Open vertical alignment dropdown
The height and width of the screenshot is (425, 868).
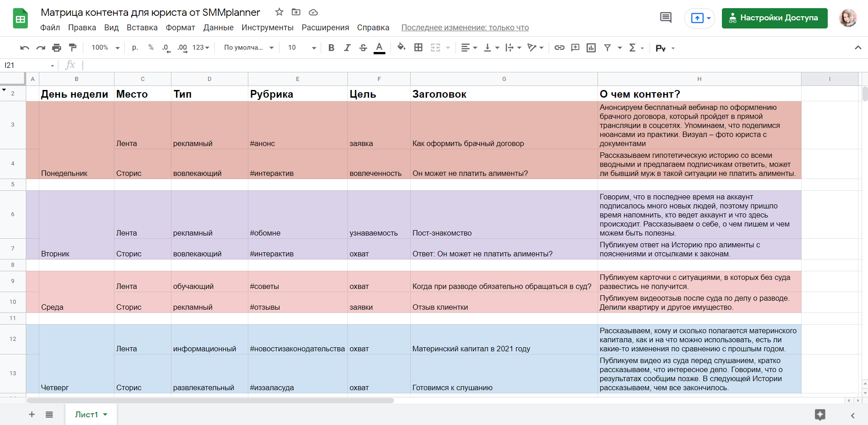(491, 47)
